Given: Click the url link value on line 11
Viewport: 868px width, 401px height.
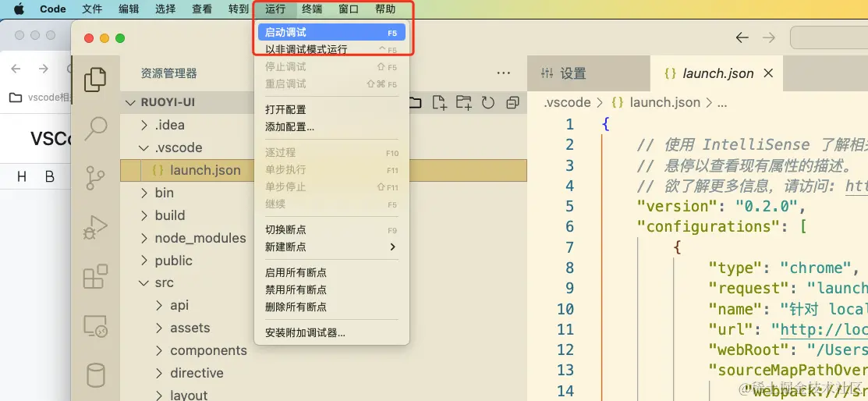Looking at the screenshot, I should click(x=824, y=329).
